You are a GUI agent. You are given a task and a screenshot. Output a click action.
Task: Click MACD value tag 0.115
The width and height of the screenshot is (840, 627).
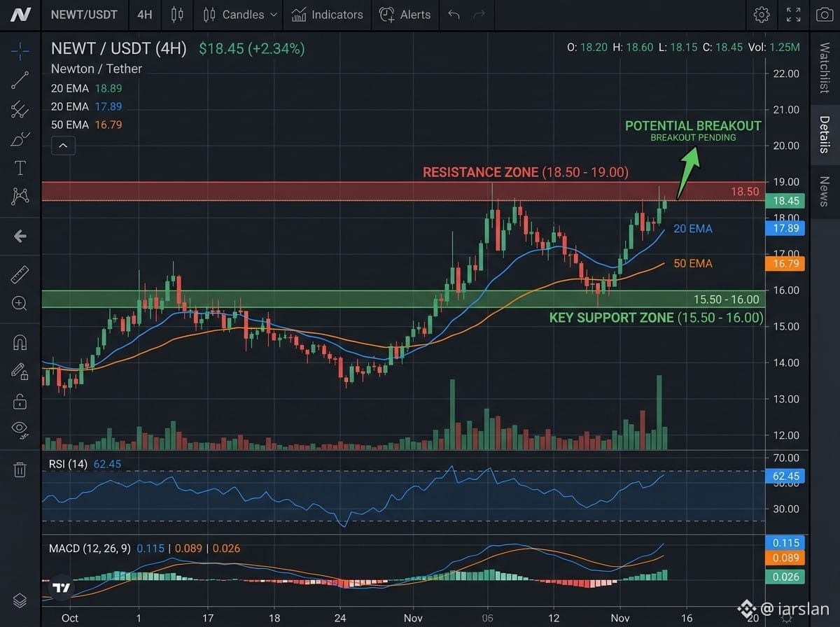pos(787,543)
